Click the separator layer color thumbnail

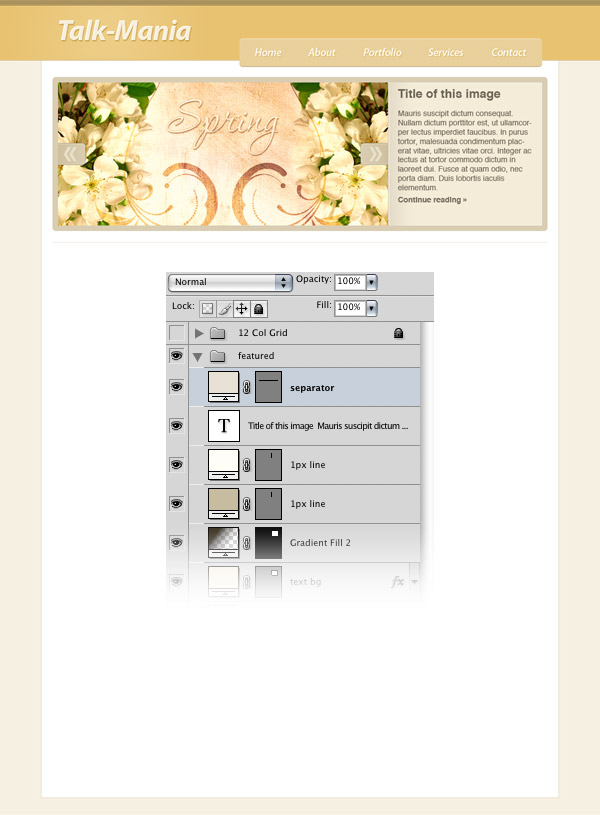[224, 387]
